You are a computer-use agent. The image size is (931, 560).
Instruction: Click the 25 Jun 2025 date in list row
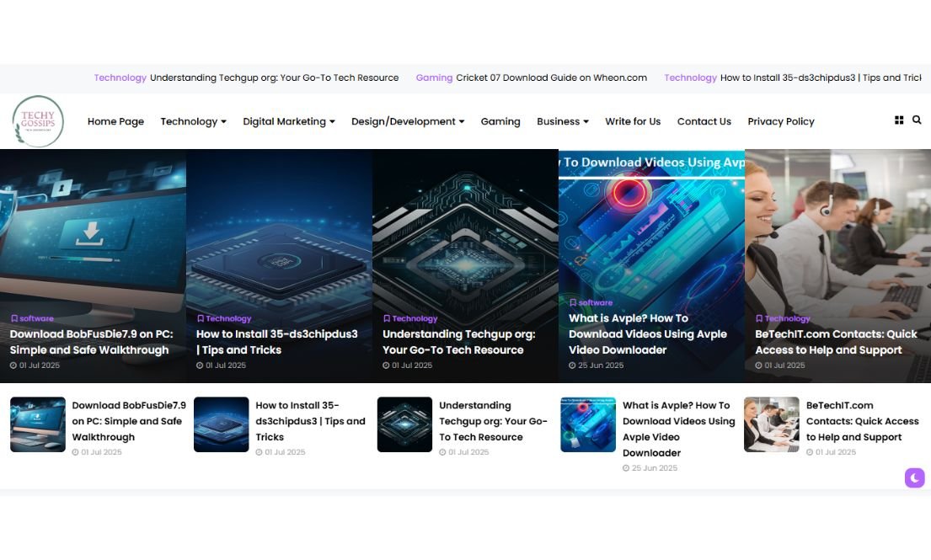tap(650, 468)
